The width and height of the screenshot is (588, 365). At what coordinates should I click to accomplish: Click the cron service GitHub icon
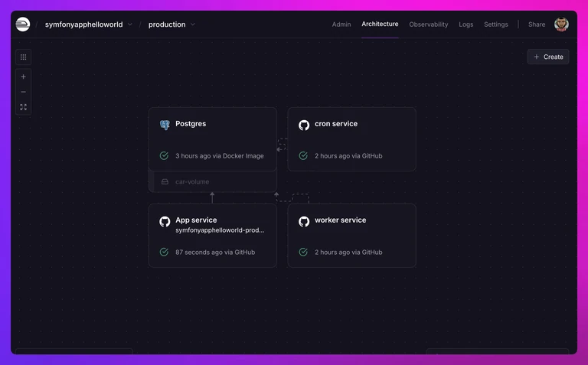(x=304, y=125)
